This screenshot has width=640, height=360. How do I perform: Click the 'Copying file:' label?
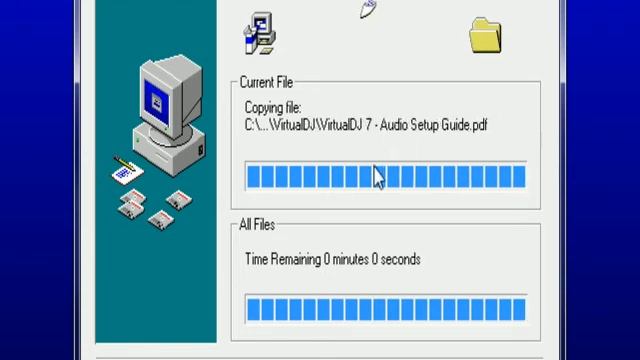[x=273, y=108]
